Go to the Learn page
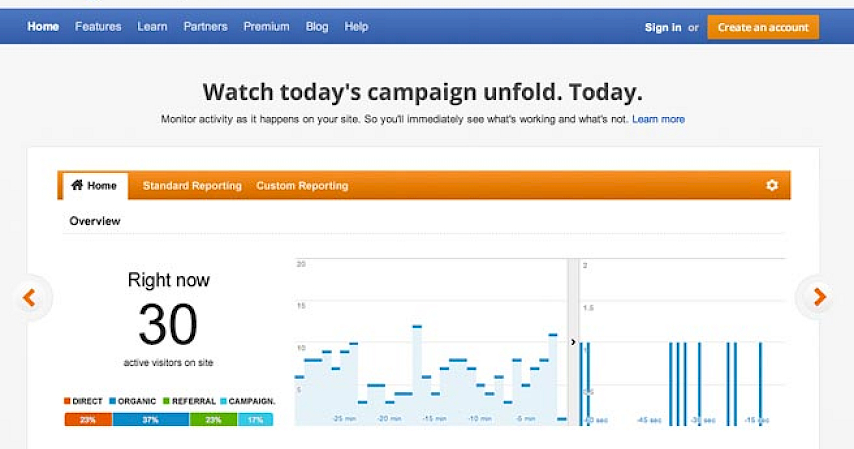The width and height of the screenshot is (854, 449). (x=152, y=27)
